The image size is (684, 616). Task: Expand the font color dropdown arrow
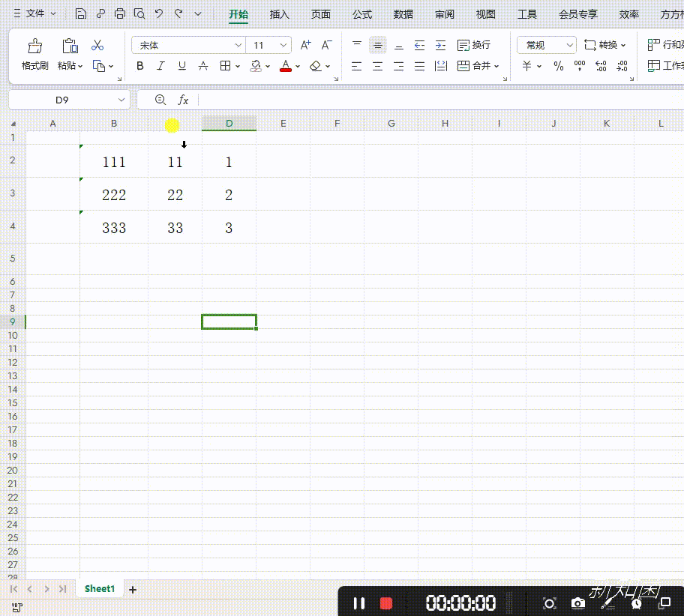tap(298, 66)
